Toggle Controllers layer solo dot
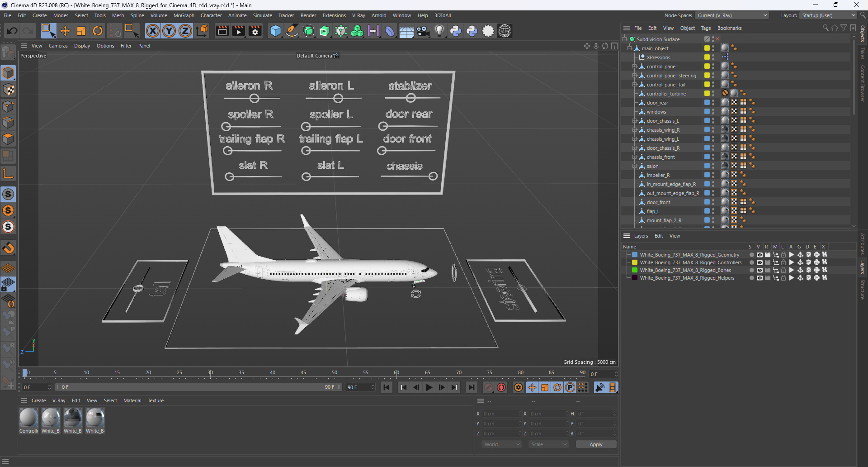Image resolution: width=868 pixels, height=467 pixels. click(751, 262)
